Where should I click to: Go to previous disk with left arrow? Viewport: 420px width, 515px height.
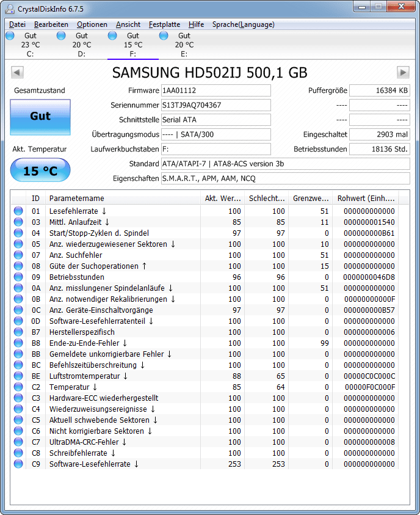[17, 72]
